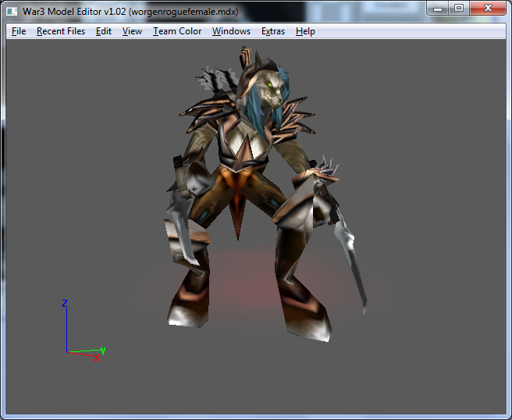Image resolution: width=512 pixels, height=420 pixels.
Task: Open the Team Color menu
Action: pyautogui.click(x=177, y=31)
